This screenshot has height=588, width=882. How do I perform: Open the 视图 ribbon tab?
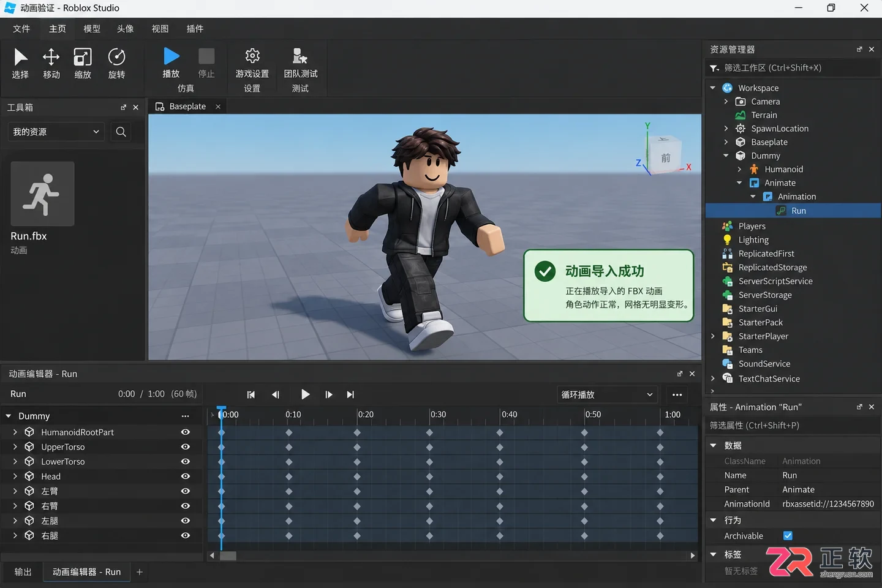coord(160,29)
